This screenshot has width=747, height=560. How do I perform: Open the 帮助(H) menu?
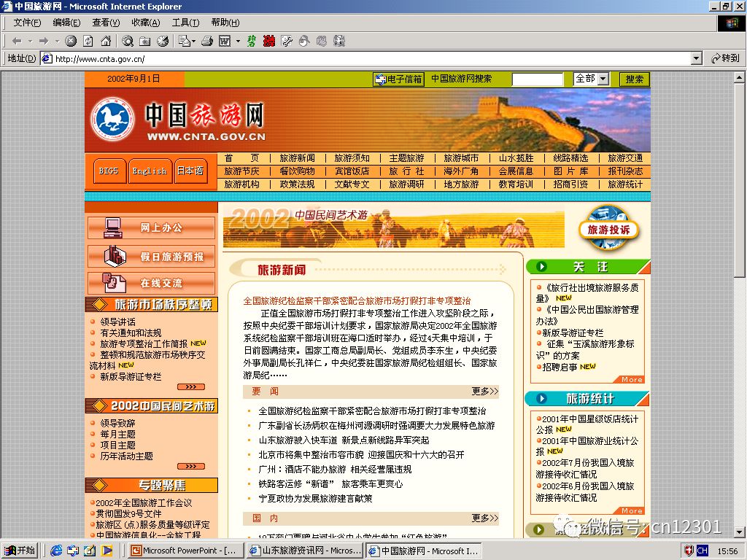tap(225, 23)
